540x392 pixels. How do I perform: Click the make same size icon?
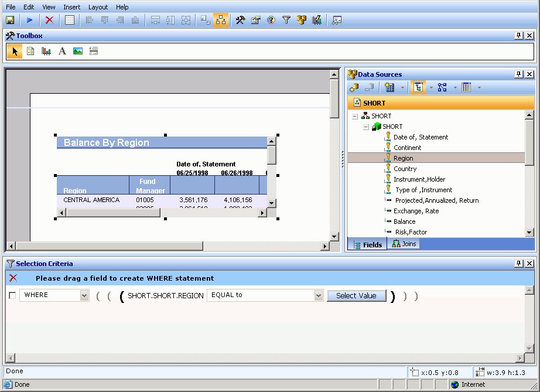pos(186,21)
